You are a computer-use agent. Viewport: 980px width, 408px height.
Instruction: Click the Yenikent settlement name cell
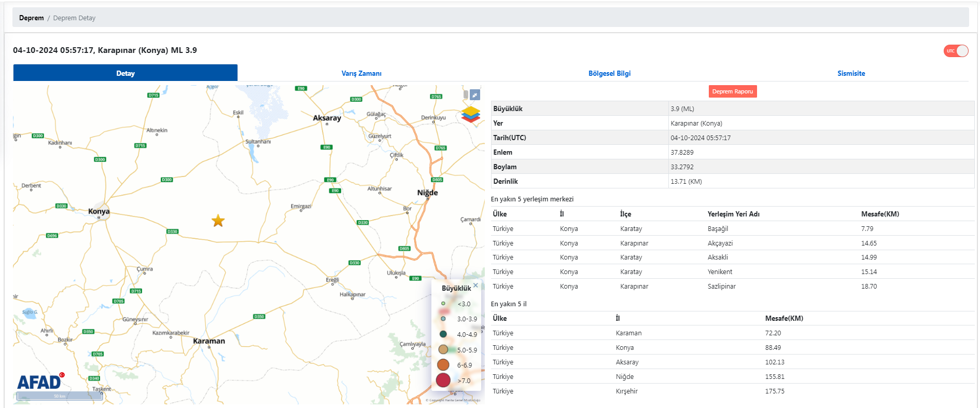tap(720, 271)
